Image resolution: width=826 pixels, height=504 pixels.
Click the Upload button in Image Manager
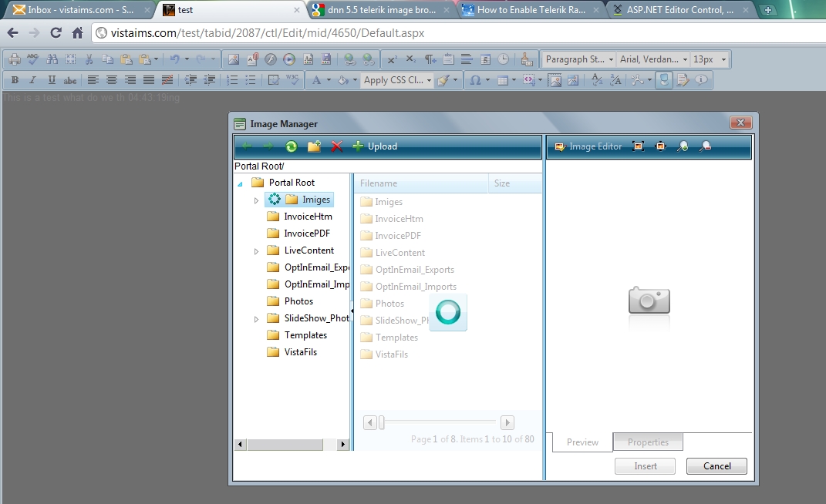pos(375,146)
